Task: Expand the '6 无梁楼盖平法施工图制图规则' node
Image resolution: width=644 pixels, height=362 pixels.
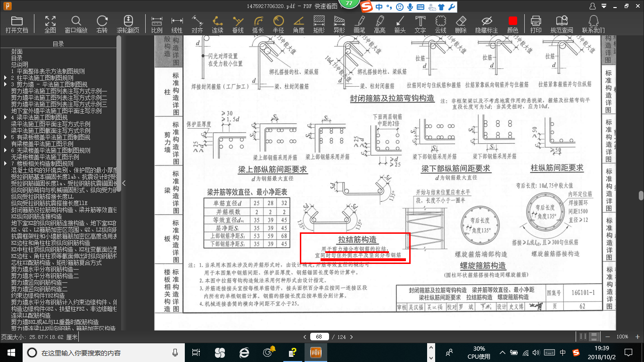Action: click(5, 150)
